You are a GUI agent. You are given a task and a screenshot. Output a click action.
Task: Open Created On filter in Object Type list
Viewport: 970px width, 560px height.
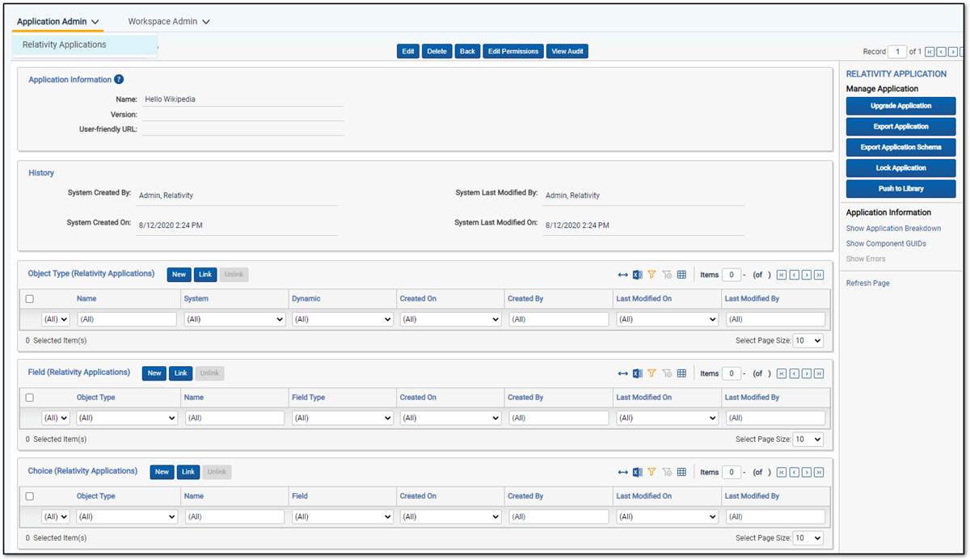tap(451, 319)
